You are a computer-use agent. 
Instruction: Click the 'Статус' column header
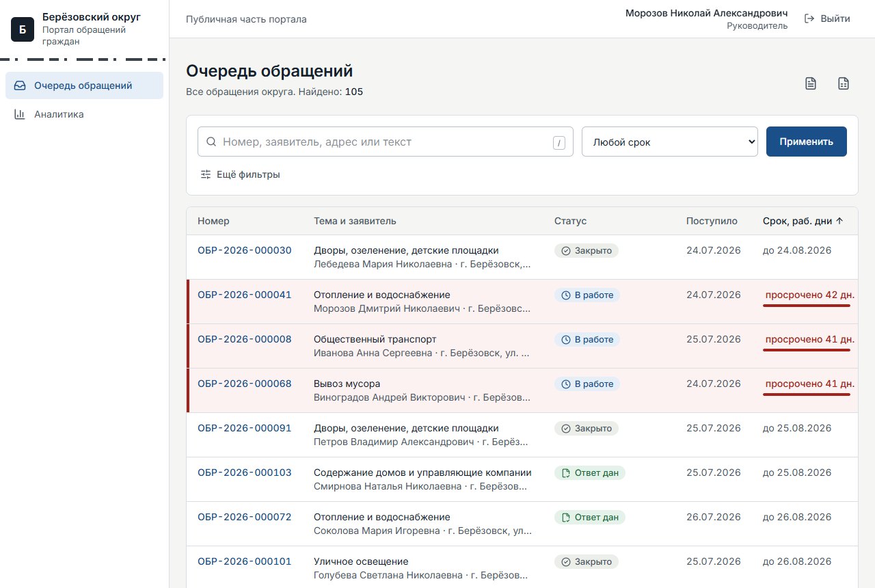(571, 221)
